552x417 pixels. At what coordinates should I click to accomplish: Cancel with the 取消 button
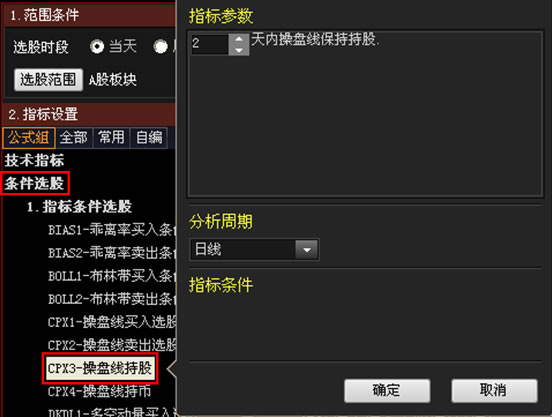coord(494,390)
